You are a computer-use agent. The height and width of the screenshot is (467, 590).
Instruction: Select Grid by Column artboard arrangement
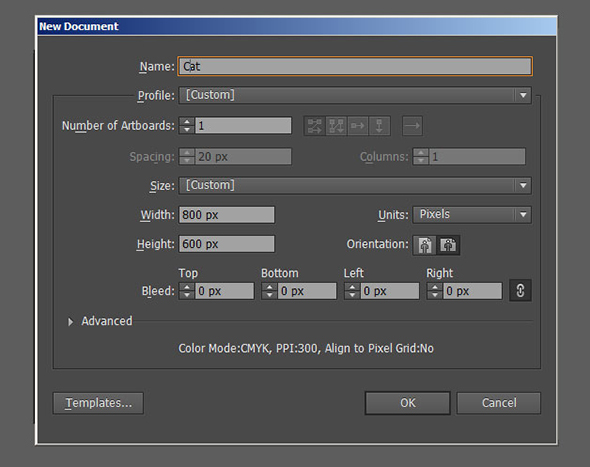[336, 126]
